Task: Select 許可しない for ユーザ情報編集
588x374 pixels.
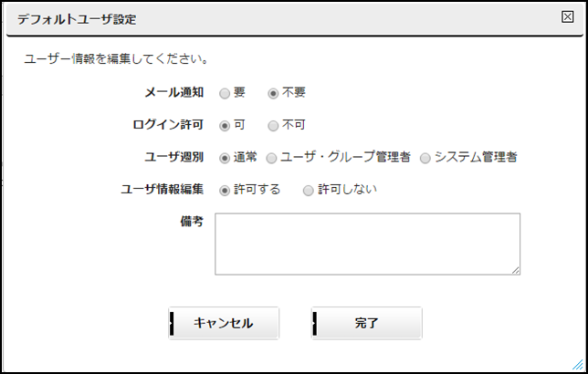Action: coord(309,191)
